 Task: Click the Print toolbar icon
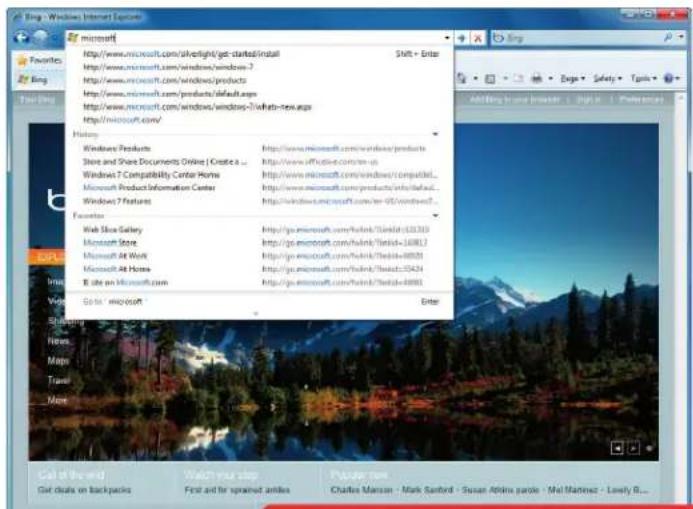point(537,79)
